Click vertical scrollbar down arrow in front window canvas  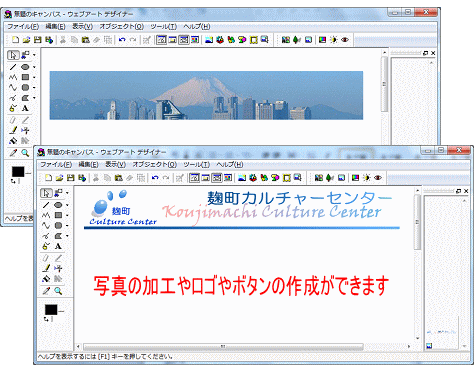point(417,338)
